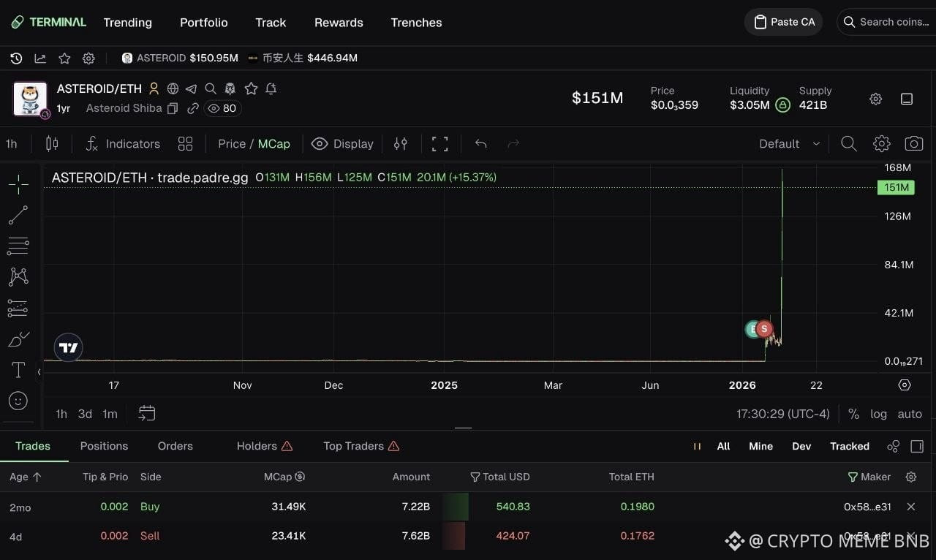The width and height of the screenshot is (936, 560).
Task: Open the time axis settings icon
Action: coord(905,385)
